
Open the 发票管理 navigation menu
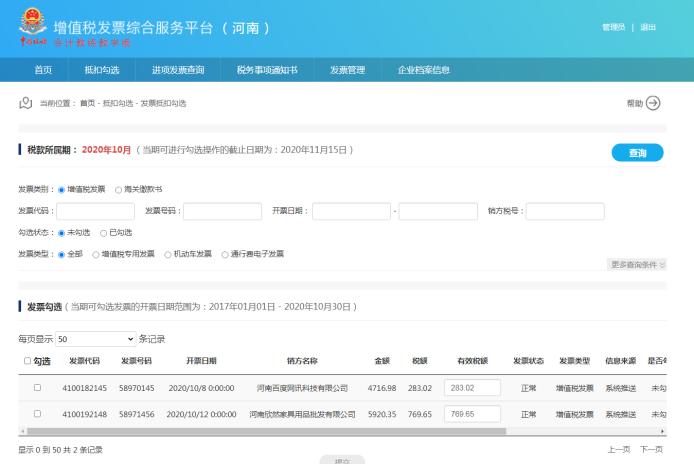(x=347, y=70)
